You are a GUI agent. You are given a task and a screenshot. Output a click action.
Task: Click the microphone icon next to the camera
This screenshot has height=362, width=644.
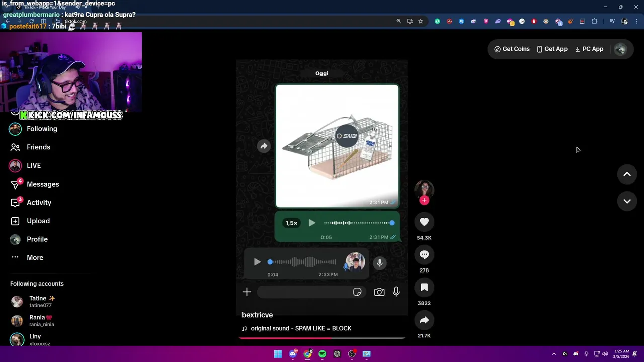click(x=396, y=292)
